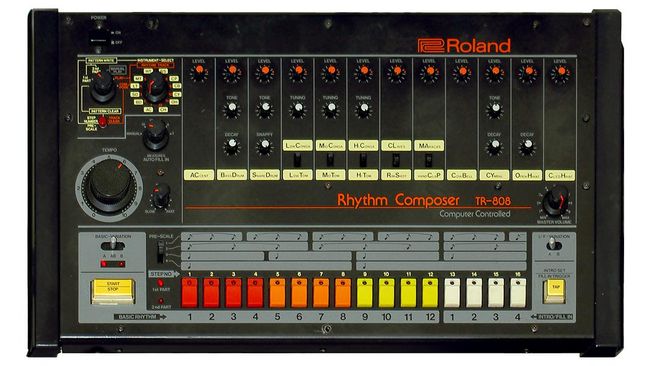Click the Roland logo
The height and width of the screenshot is (366, 650).
pyautogui.click(x=464, y=46)
